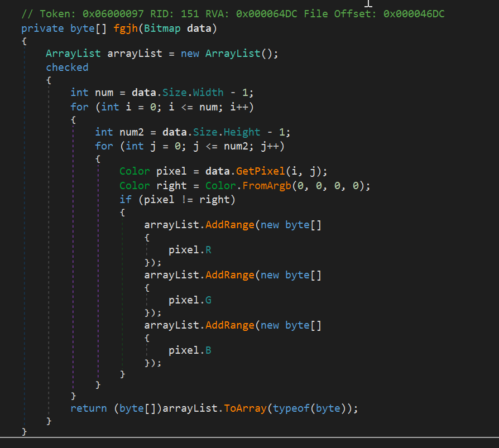Click the B property of pixel
This screenshot has width=499, height=448.
coord(208,350)
